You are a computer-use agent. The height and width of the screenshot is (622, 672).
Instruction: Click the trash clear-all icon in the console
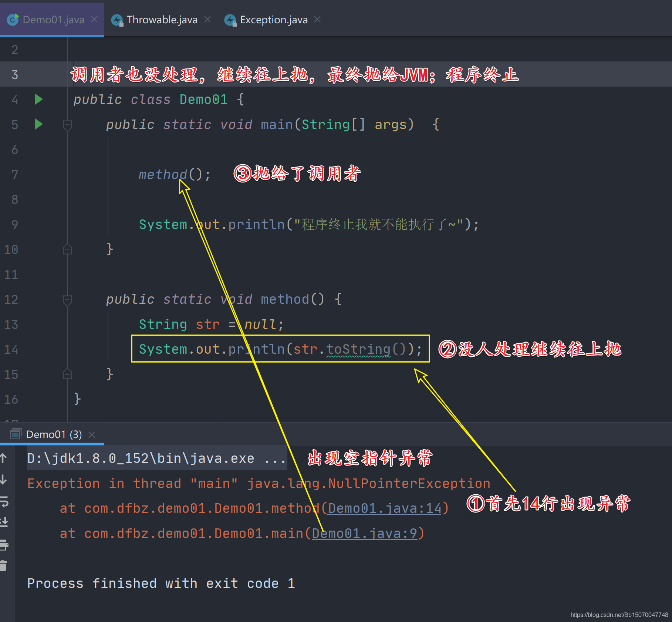(x=3, y=566)
